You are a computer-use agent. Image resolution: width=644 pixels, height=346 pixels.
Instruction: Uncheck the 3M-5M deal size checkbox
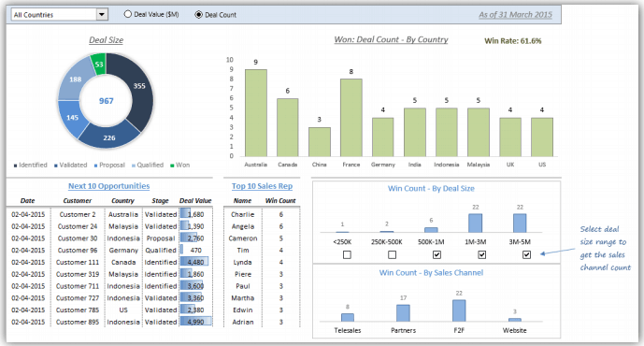tap(526, 255)
